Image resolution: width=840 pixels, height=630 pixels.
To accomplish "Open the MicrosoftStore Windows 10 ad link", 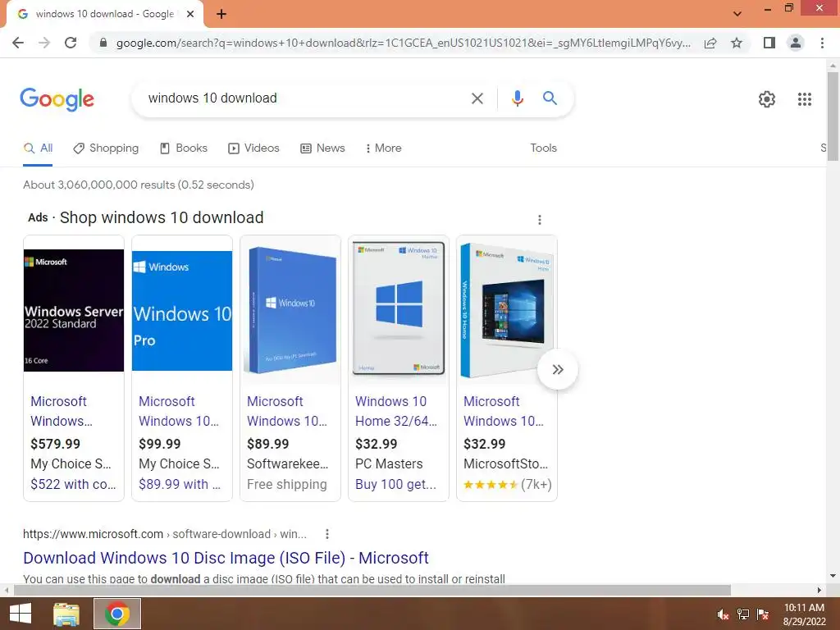I will pos(504,412).
